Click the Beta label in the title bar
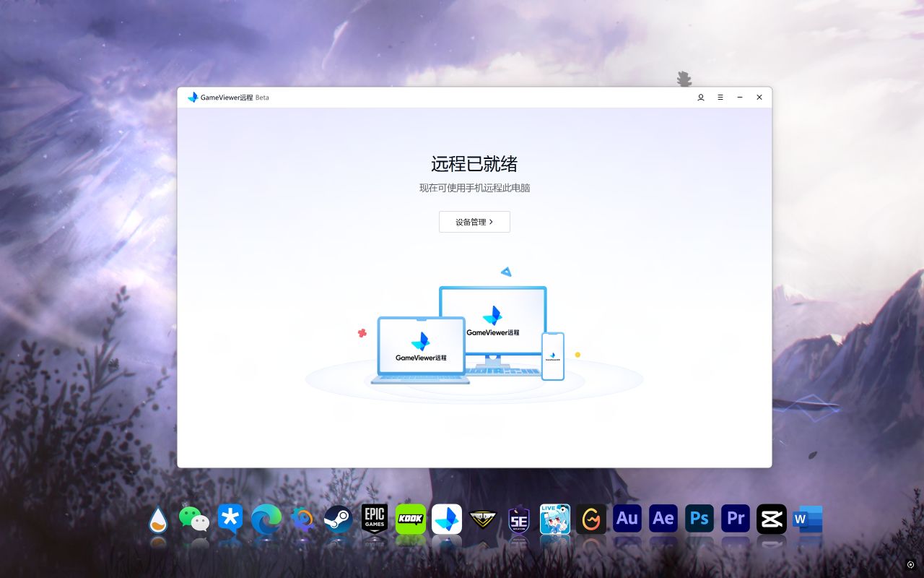This screenshot has width=924, height=578. [x=262, y=98]
